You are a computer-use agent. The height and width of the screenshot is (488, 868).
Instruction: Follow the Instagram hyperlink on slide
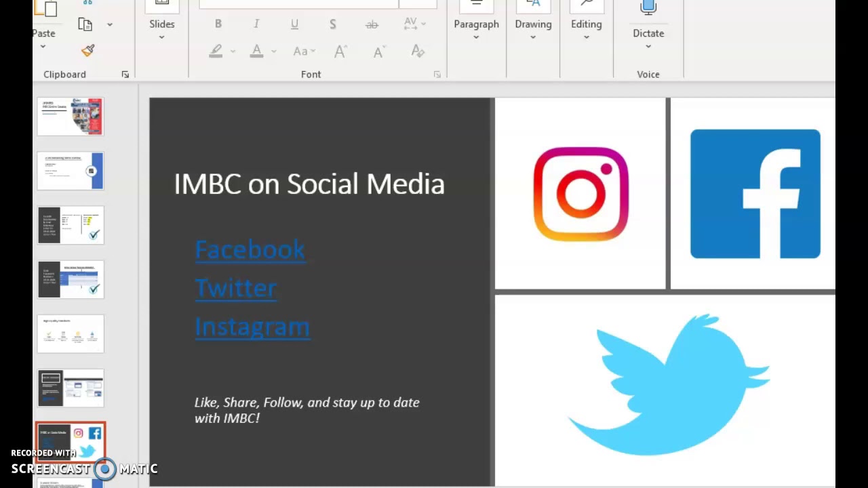(252, 327)
